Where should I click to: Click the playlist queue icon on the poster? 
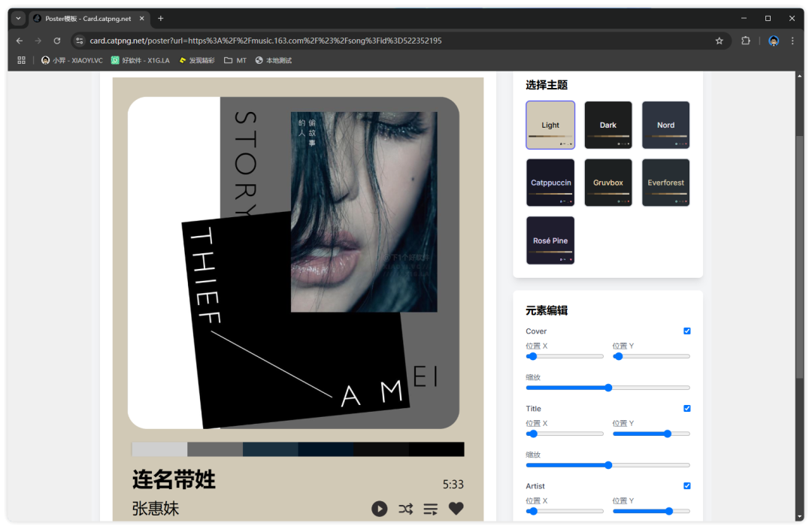pyautogui.click(x=430, y=509)
